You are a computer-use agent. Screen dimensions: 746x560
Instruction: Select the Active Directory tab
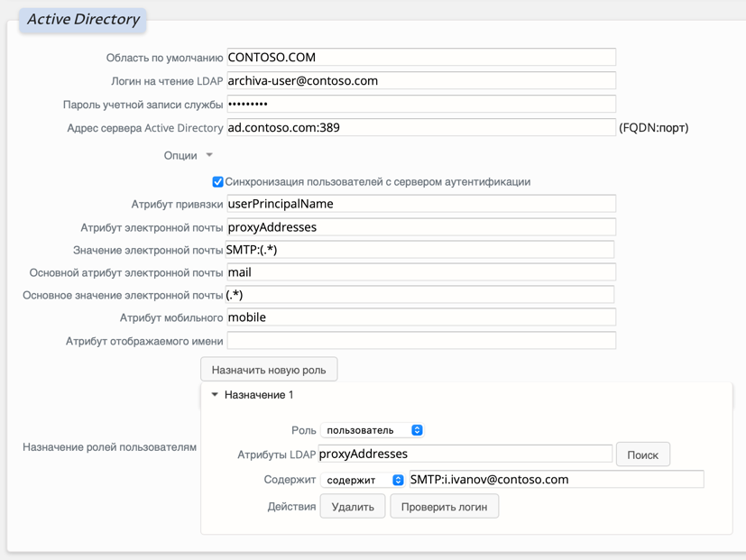(x=81, y=19)
